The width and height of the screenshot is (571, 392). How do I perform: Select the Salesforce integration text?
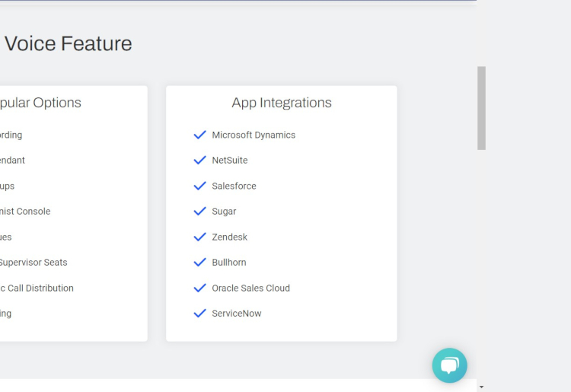[x=234, y=186]
